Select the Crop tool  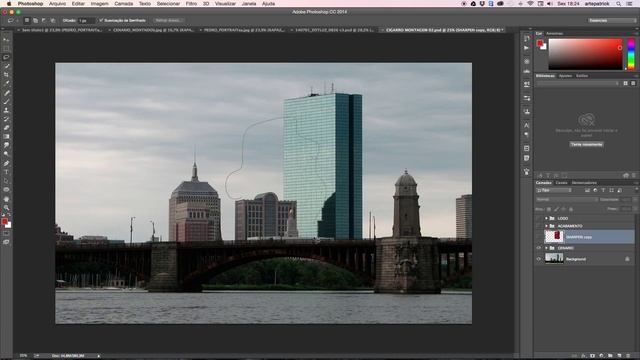click(x=6, y=75)
